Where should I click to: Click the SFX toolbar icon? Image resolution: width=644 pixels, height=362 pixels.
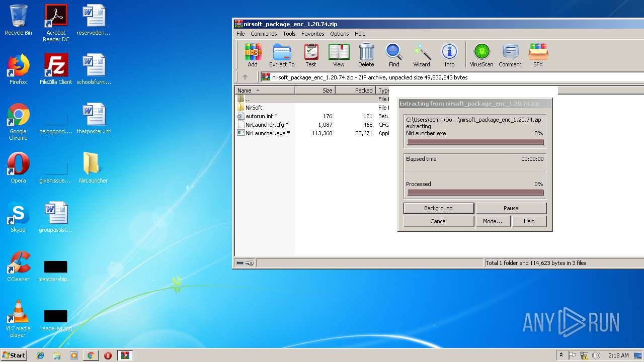click(538, 55)
